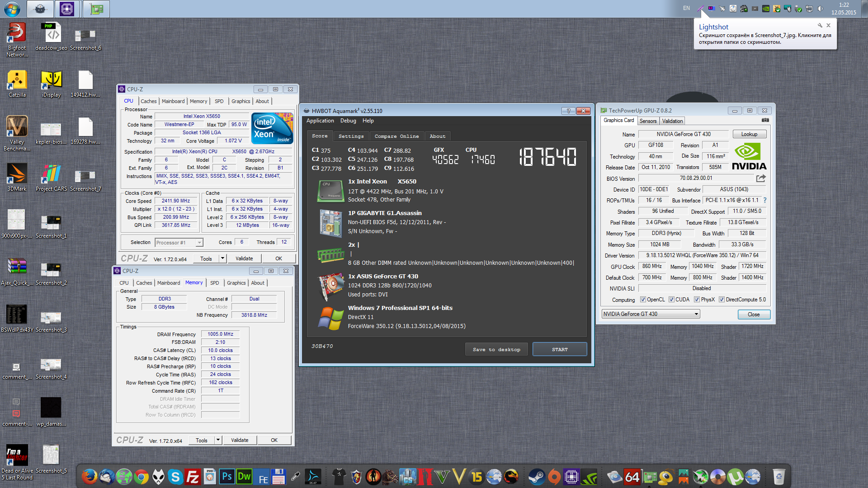
Task: Click Save to desktop button
Action: (x=496, y=349)
